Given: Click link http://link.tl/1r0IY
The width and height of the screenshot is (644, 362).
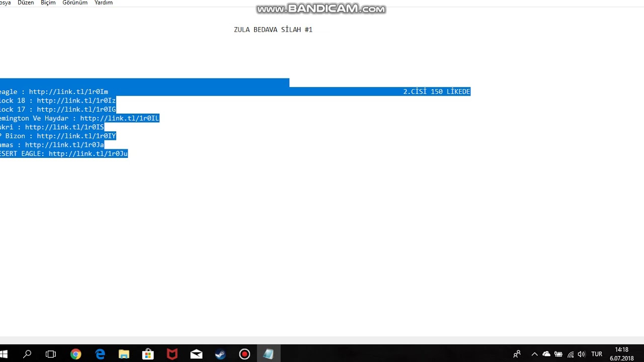Looking at the screenshot, I should [x=76, y=136].
